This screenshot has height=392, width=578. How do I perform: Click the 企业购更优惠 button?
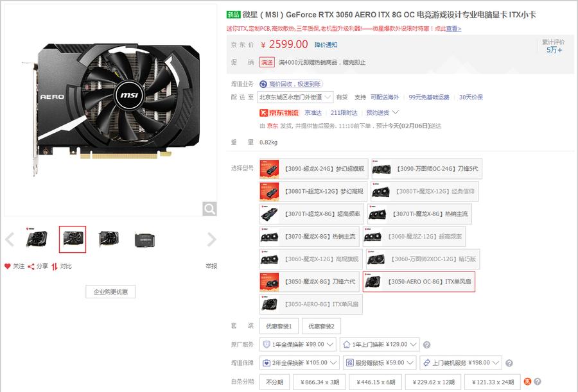pyautogui.click(x=110, y=292)
